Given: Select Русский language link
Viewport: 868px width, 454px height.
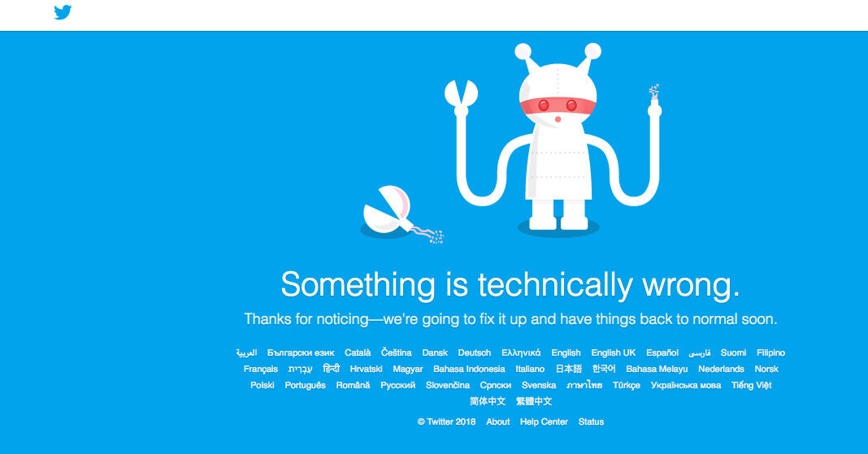Looking at the screenshot, I should click(397, 386).
